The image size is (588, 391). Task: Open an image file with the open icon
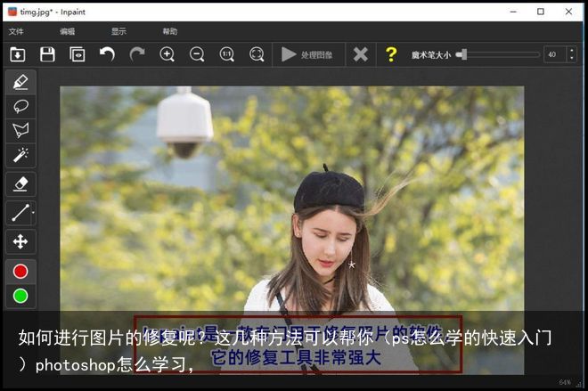17,54
